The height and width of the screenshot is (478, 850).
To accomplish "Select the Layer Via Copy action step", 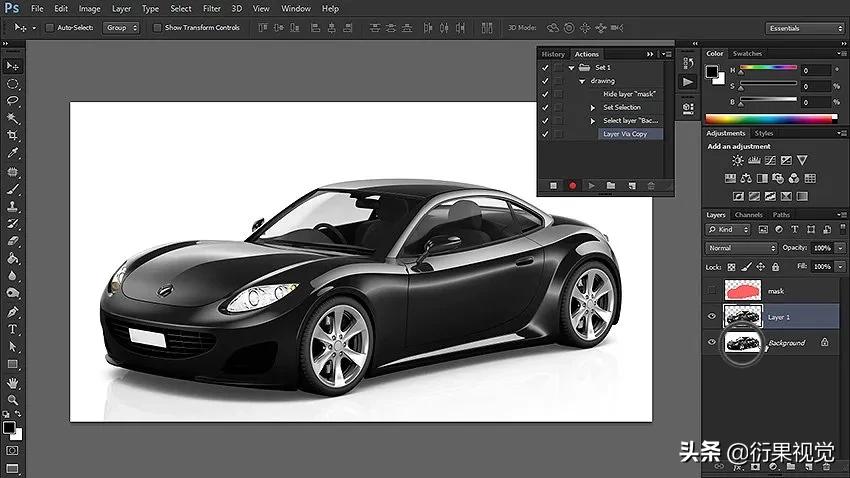I will coord(624,133).
